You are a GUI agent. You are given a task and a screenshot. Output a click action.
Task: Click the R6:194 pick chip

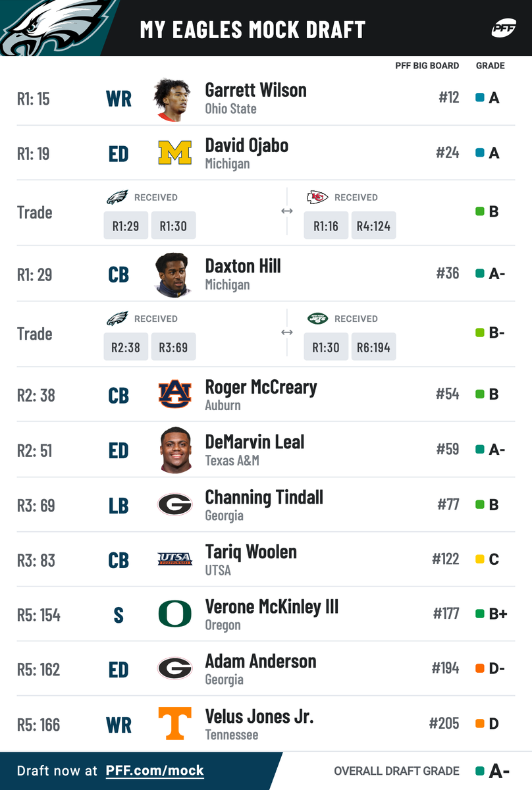(373, 347)
